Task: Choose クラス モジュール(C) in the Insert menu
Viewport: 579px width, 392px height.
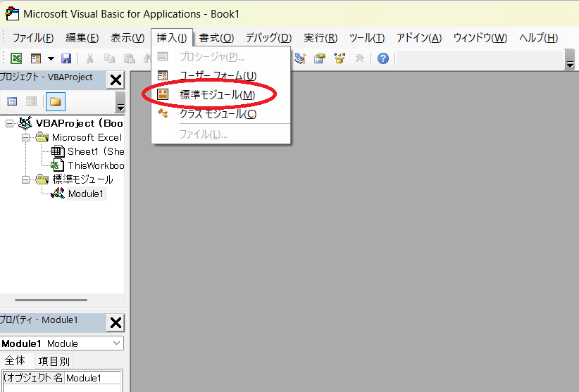Action: click(x=218, y=113)
